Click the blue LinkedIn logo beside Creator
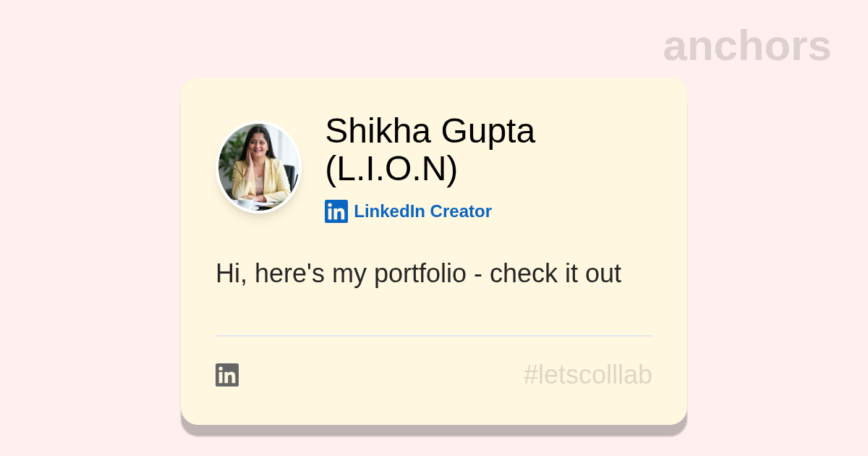 click(x=336, y=211)
